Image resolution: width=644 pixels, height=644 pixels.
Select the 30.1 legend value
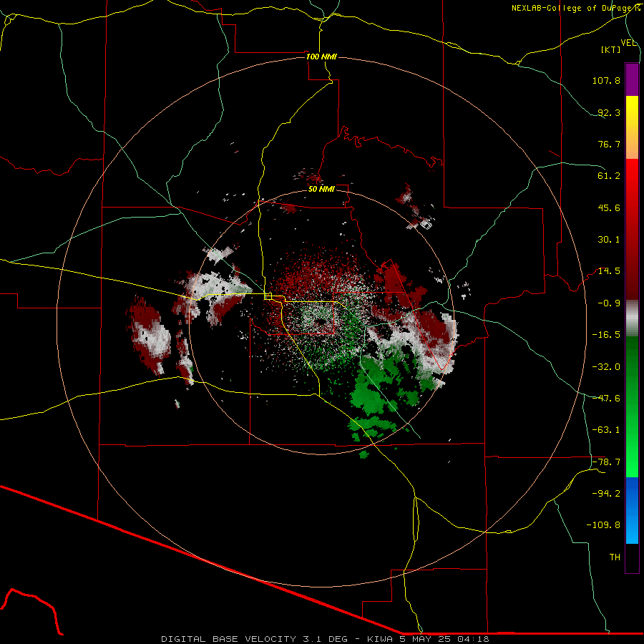pyautogui.click(x=609, y=240)
